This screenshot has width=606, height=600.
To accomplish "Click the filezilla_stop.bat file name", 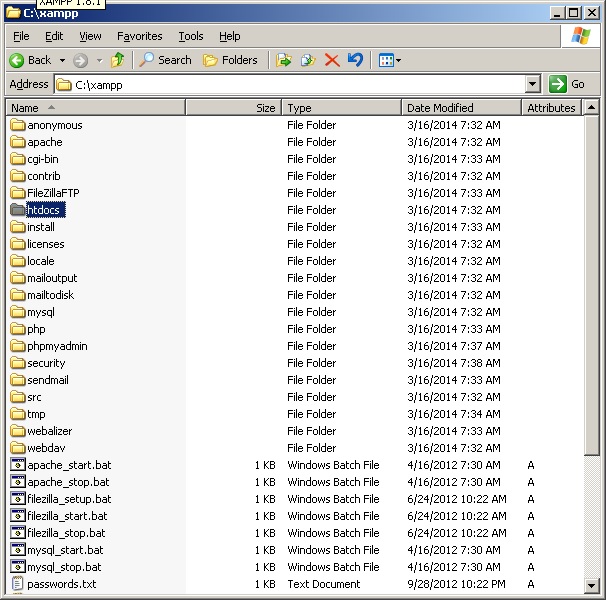I will [66, 533].
